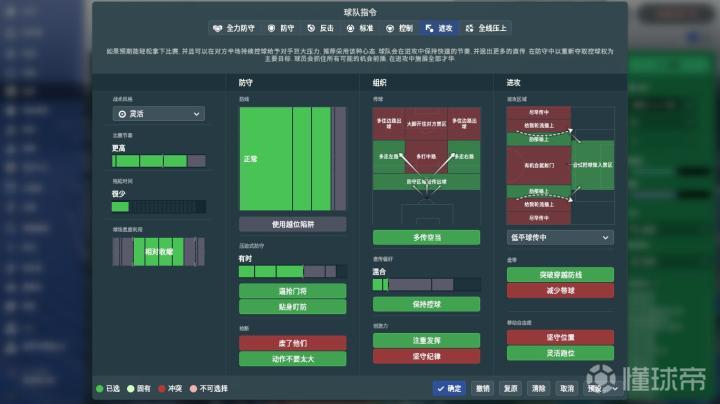Select the 全线压上 overload mentality icon

pos(471,29)
